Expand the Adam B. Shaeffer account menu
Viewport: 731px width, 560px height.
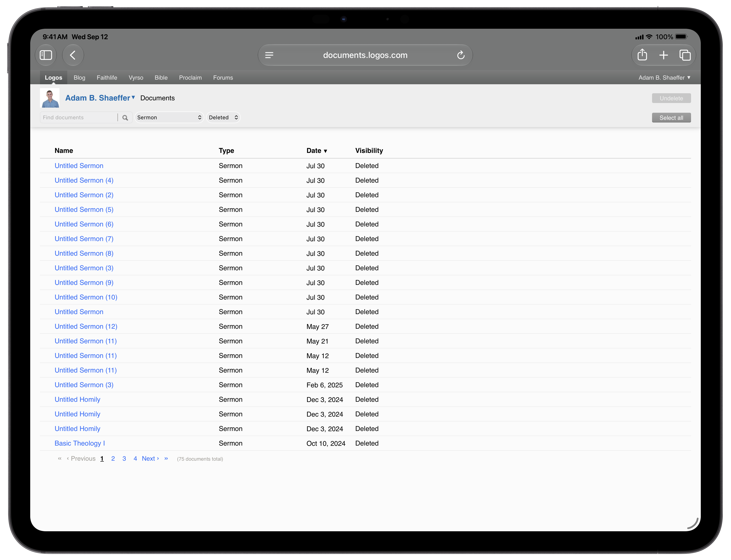664,78
